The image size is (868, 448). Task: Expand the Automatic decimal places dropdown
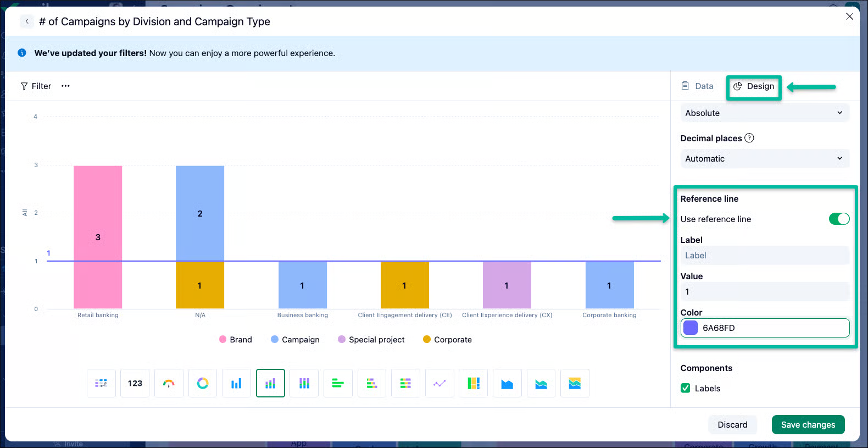coord(765,158)
